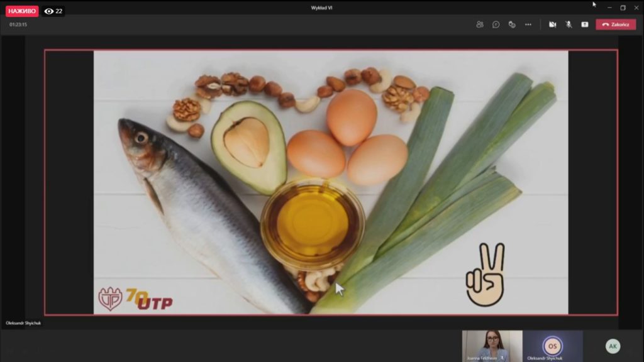Click the AK participant avatar
Screen dimensions: 644x362
click(x=613, y=346)
